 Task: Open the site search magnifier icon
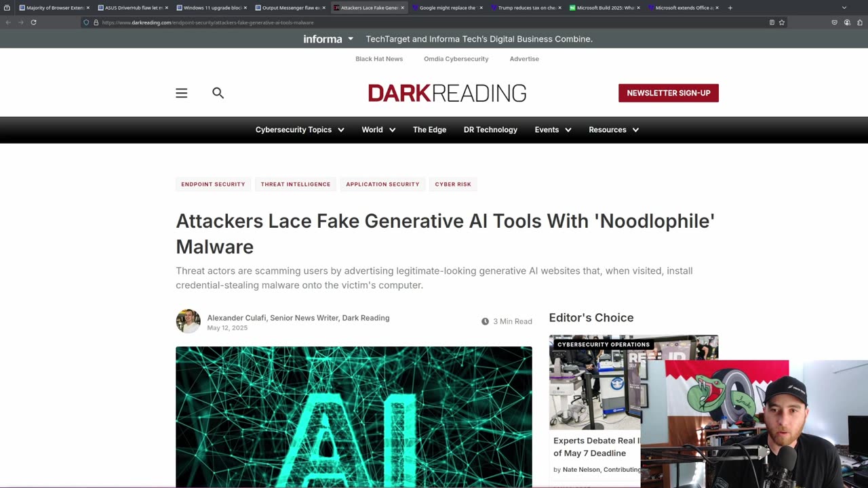218,93
